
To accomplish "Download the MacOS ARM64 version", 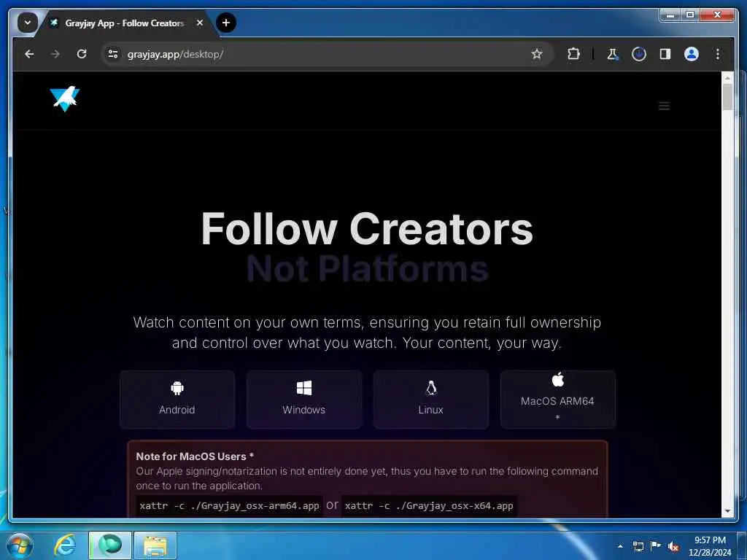I will click(x=557, y=399).
